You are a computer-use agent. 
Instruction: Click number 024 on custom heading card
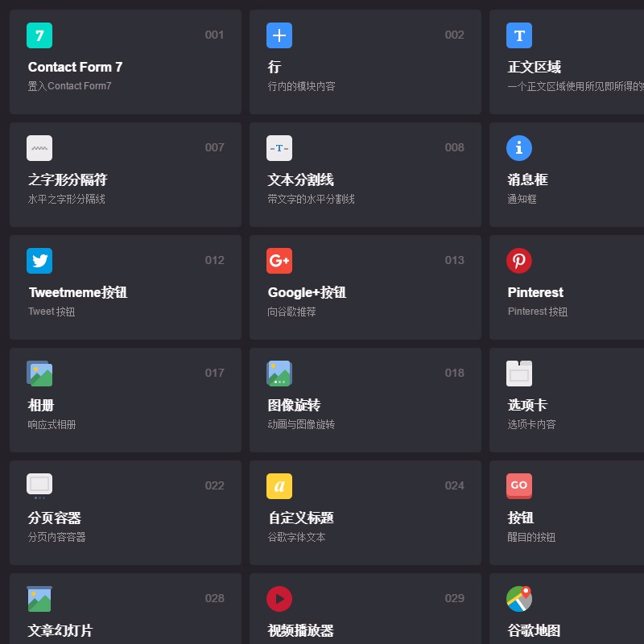coord(454,485)
